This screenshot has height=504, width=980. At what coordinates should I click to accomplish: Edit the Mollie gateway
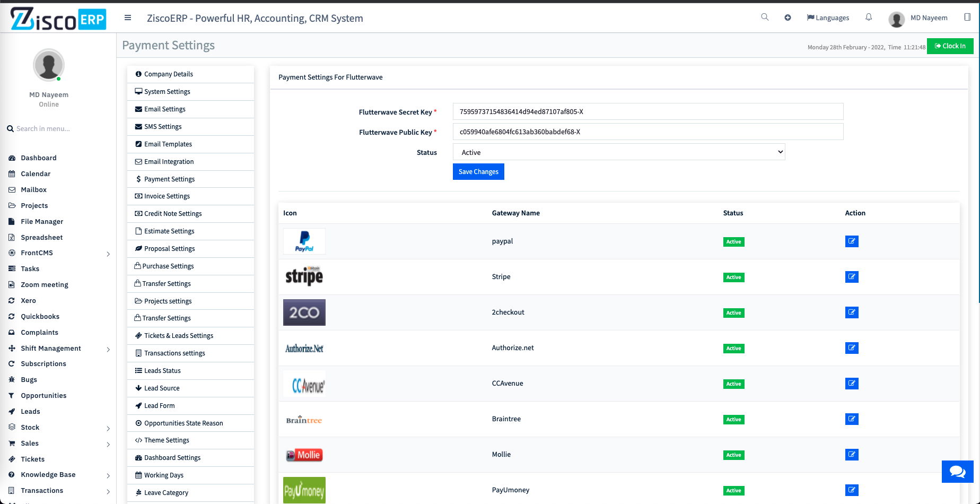(x=852, y=455)
